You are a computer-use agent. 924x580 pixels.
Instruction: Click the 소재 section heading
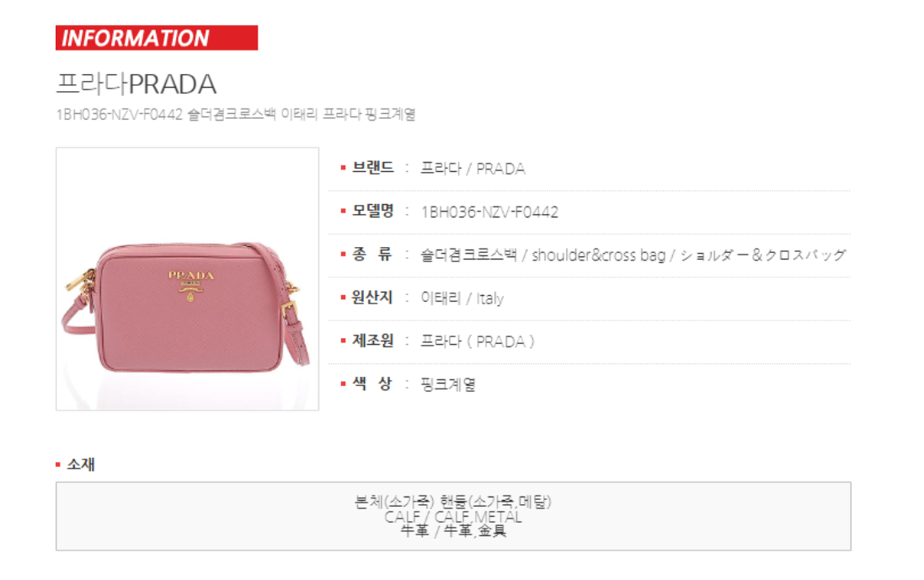tap(81, 465)
